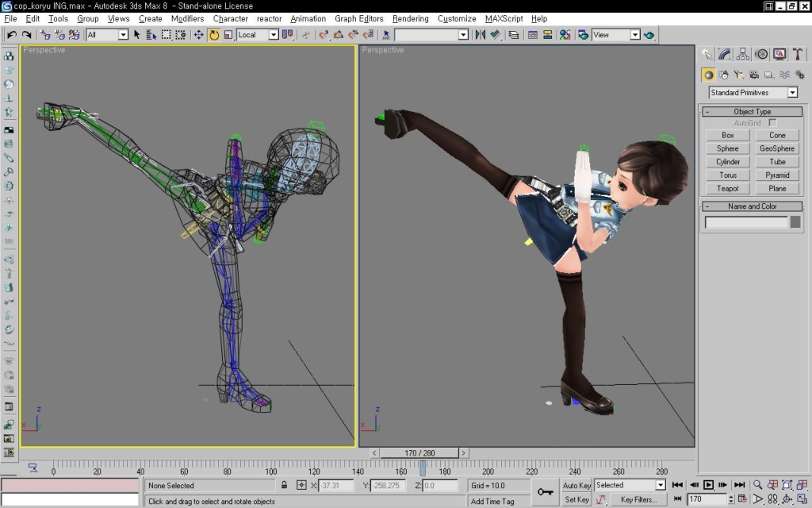Image resolution: width=812 pixels, height=508 pixels.
Task: Switch to the Hierarchy command panel tab
Action: pyautogui.click(x=742, y=54)
